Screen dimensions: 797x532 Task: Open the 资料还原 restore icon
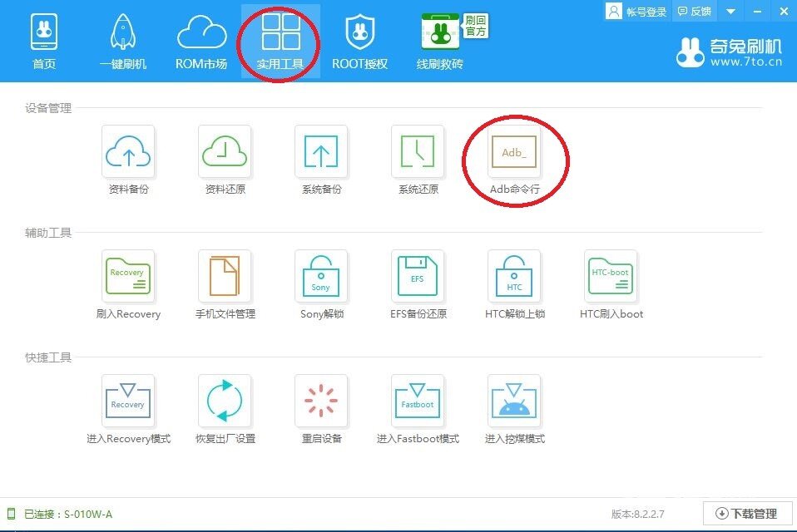(225, 151)
